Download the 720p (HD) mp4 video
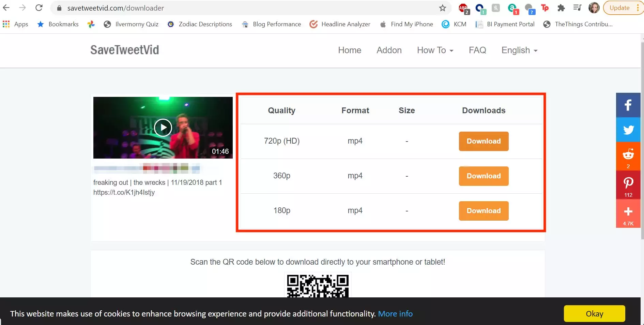 tap(484, 141)
